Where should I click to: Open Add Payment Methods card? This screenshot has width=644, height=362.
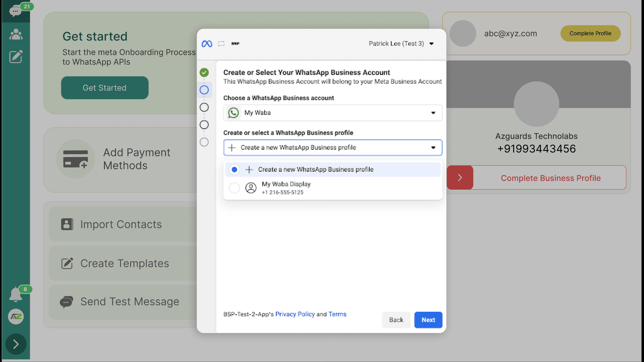tap(121, 160)
